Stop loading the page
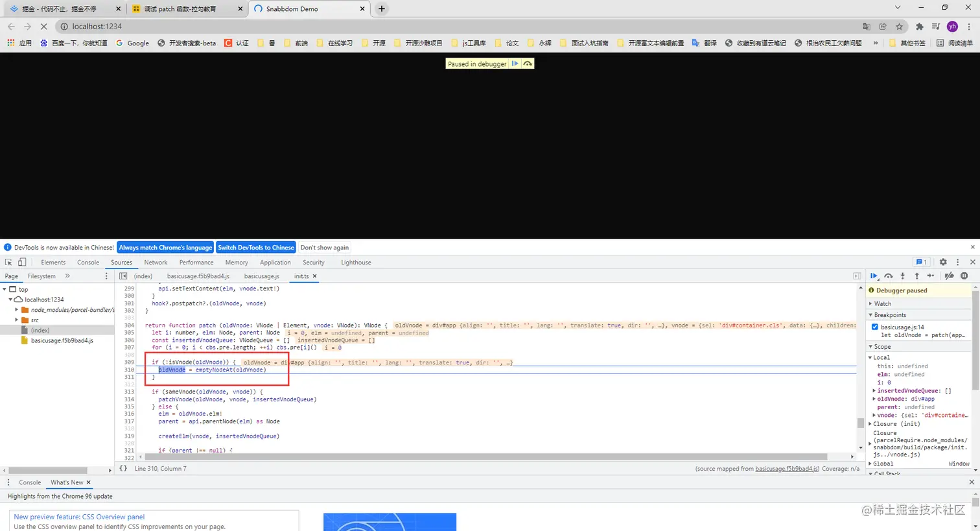The width and height of the screenshot is (980, 531). click(x=43, y=27)
